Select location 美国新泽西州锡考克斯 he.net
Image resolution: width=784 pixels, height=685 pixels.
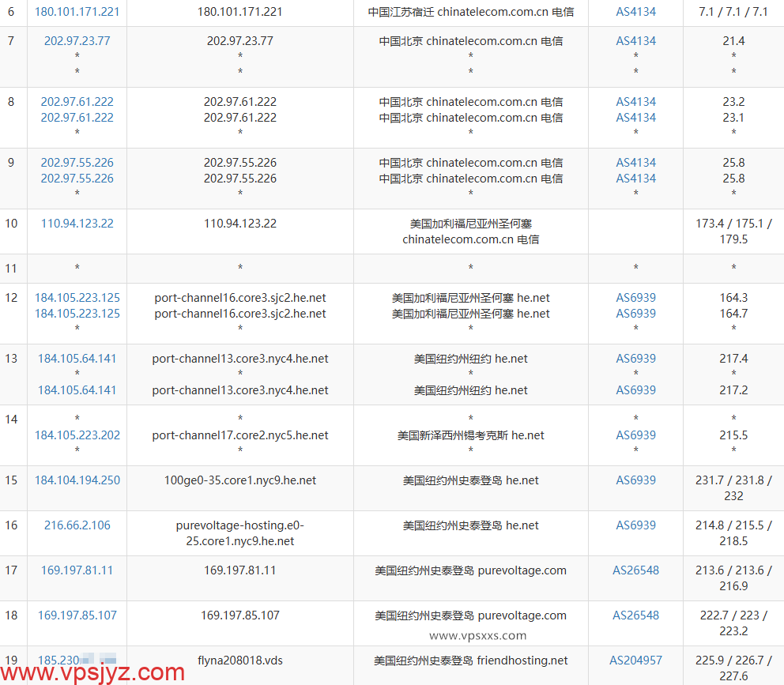click(470, 435)
